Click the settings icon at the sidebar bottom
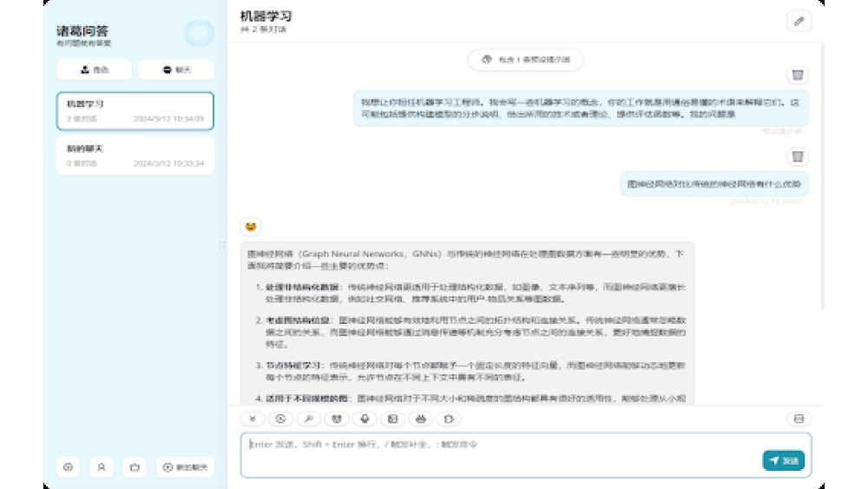 pyautogui.click(x=68, y=467)
